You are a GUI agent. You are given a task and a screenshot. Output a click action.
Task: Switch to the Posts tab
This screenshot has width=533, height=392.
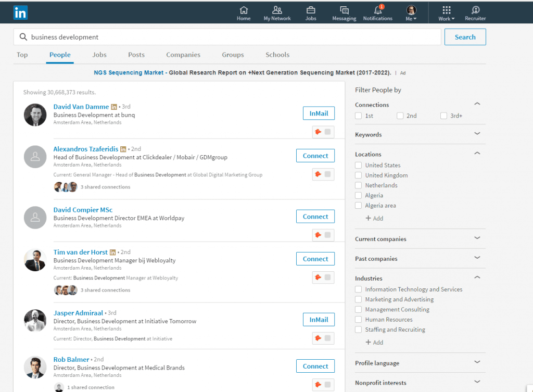[136, 55]
